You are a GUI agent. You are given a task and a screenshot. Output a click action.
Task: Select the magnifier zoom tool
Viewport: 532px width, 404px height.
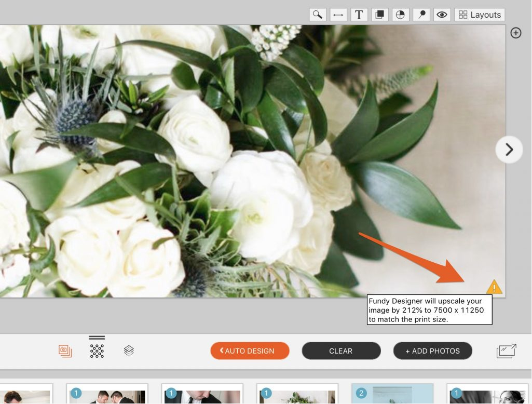pos(318,15)
